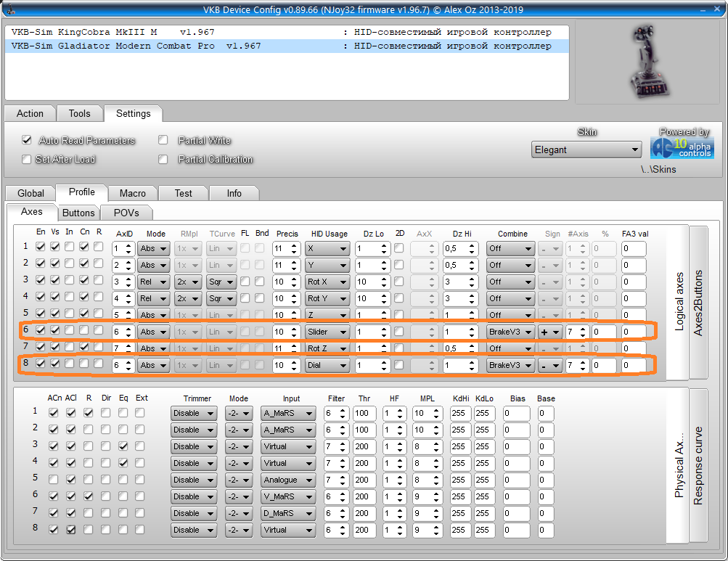Select VKB-Sim KingCobra MkIII M device
Image resolution: width=728 pixels, height=561 pixels.
pos(287,32)
